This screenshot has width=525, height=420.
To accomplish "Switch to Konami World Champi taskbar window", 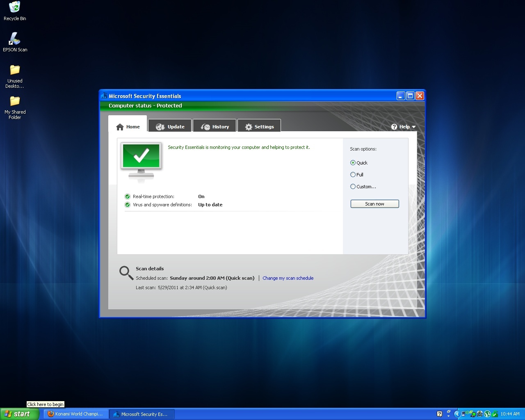I will [x=76, y=414].
